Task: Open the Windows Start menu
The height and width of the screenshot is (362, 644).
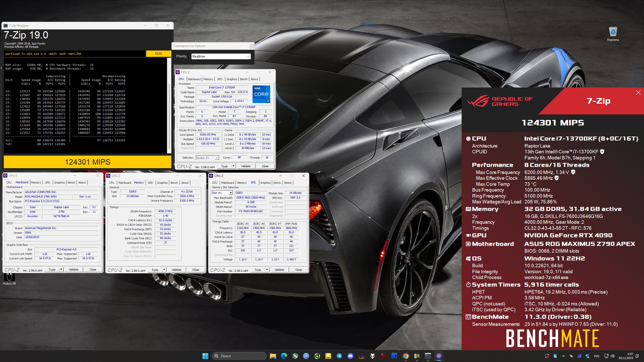Action: point(205,356)
